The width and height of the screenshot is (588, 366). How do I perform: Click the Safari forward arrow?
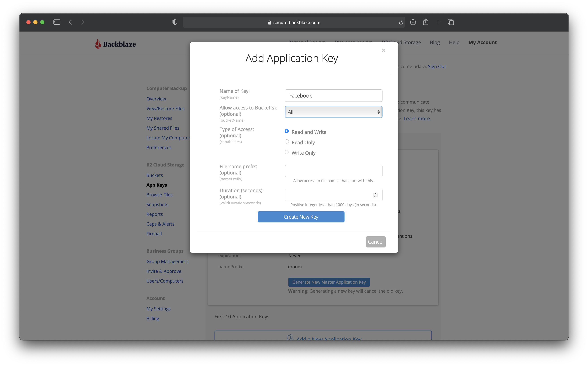pos(83,22)
